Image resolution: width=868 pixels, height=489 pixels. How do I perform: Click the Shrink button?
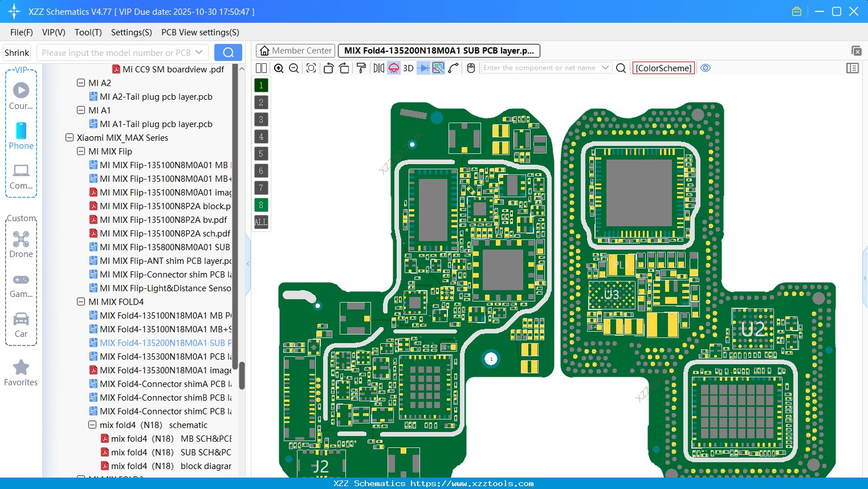click(x=17, y=52)
